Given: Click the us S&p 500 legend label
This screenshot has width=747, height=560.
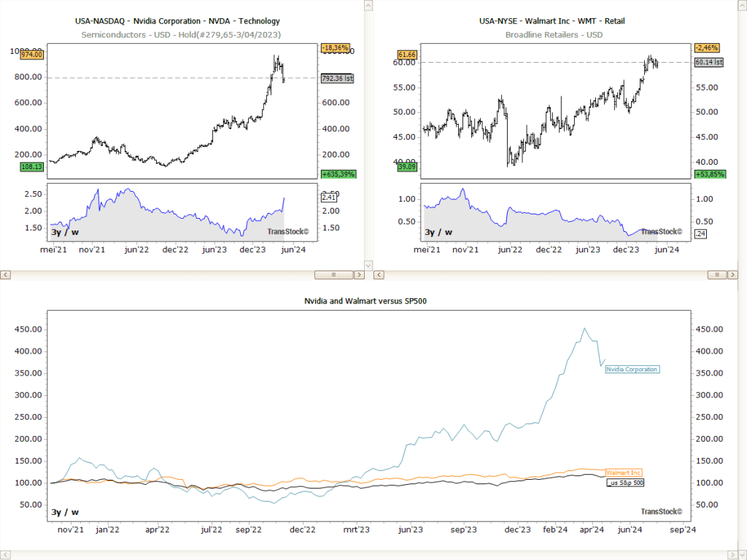Looking at the screenshot, I should [x=624, y=482].
